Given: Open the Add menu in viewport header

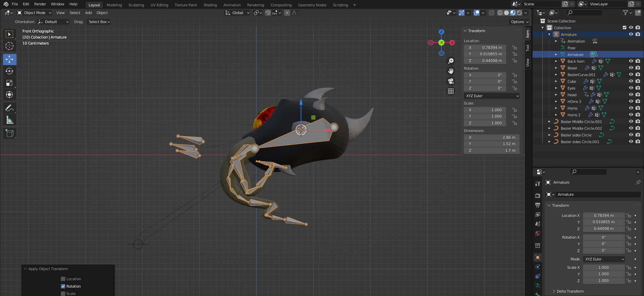Looking at the screenshot, I should (x=88, y=13).
